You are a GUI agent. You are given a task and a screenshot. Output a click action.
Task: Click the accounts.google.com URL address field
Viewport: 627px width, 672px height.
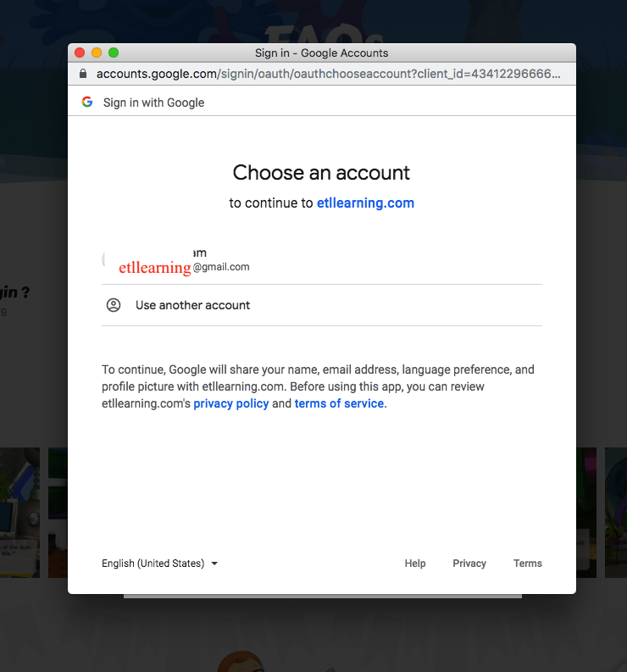point(329,74)
